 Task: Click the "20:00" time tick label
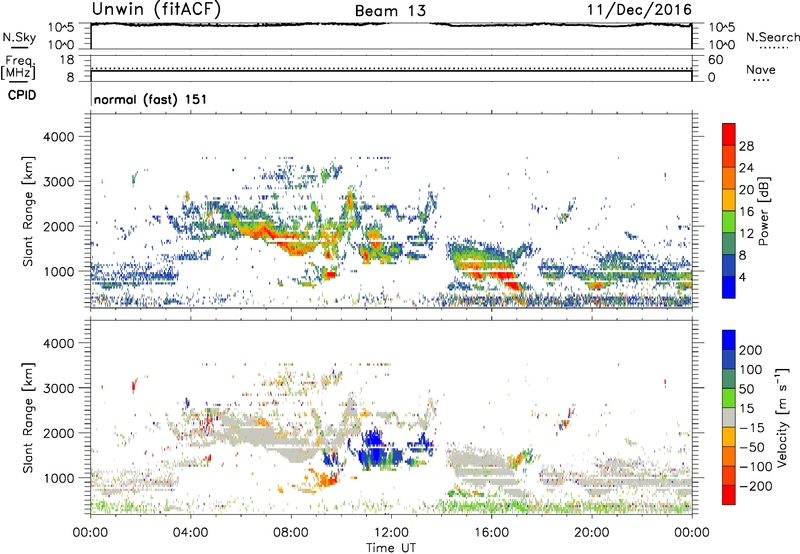tap(591, 533)
